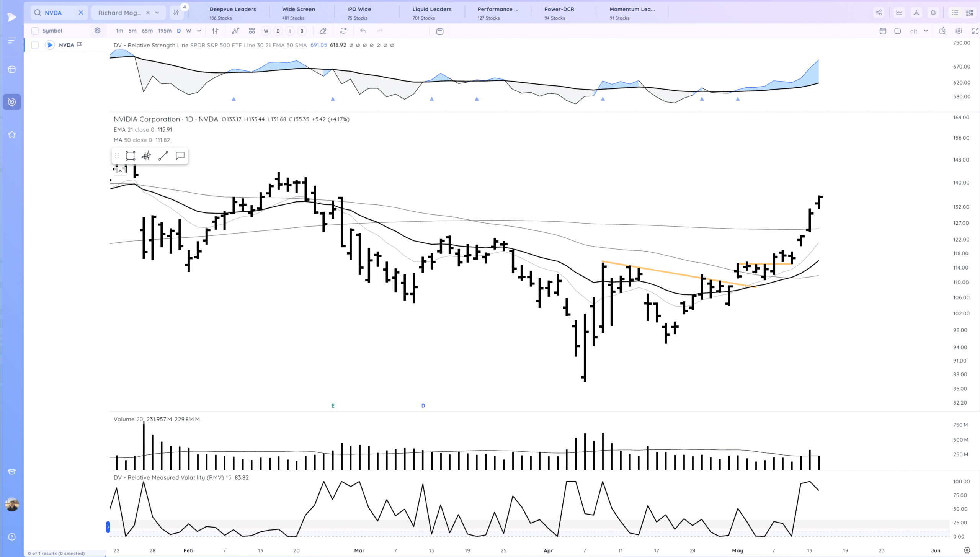The width and height of the screenshot is (980, 557).
Task: Click the share icon
Action: 879,13
